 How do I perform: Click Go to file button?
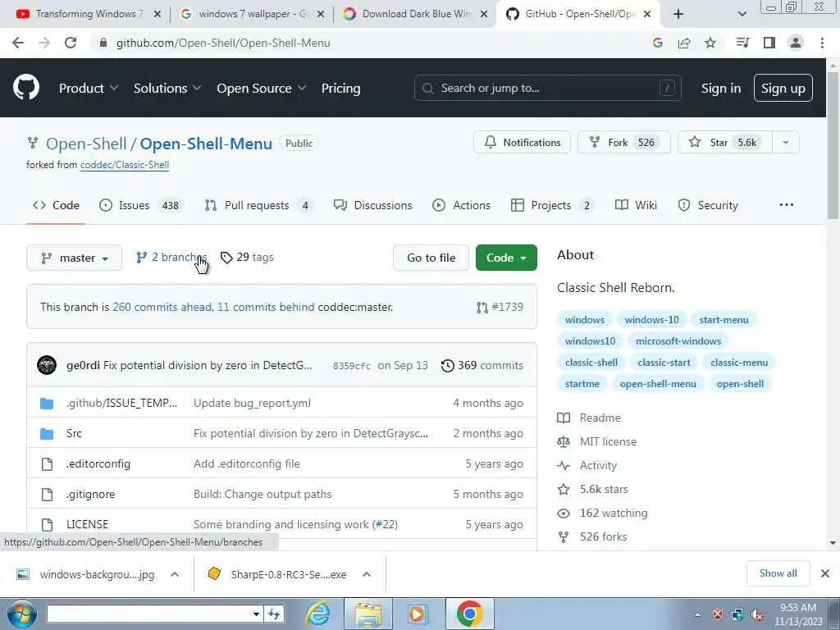431,258
